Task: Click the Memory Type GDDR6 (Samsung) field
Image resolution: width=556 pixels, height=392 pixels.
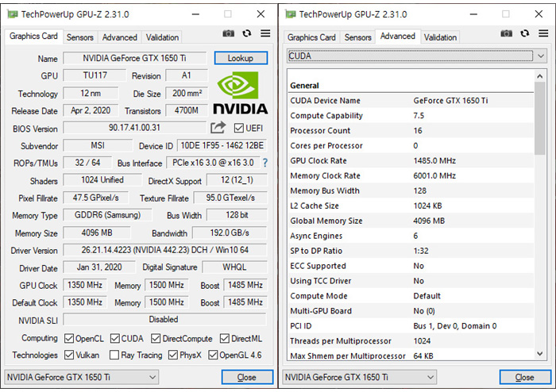Action: (107, 215)
